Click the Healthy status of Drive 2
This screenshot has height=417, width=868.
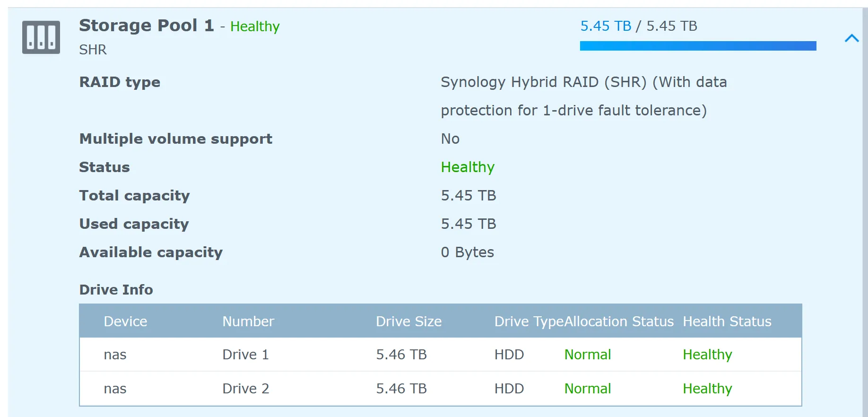pyautogui.click(x=707, y=389)
